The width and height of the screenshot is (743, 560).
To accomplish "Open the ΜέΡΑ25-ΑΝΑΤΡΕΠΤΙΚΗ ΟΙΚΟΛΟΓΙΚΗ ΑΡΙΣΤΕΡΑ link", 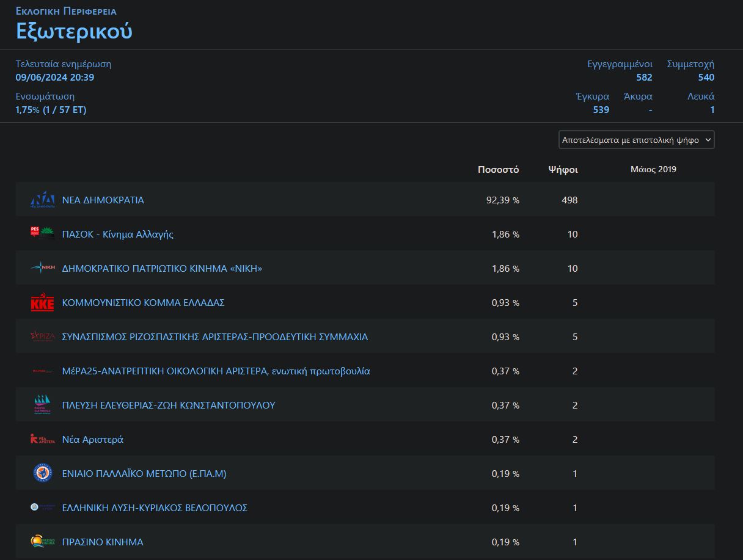I will tap(216, 371).
